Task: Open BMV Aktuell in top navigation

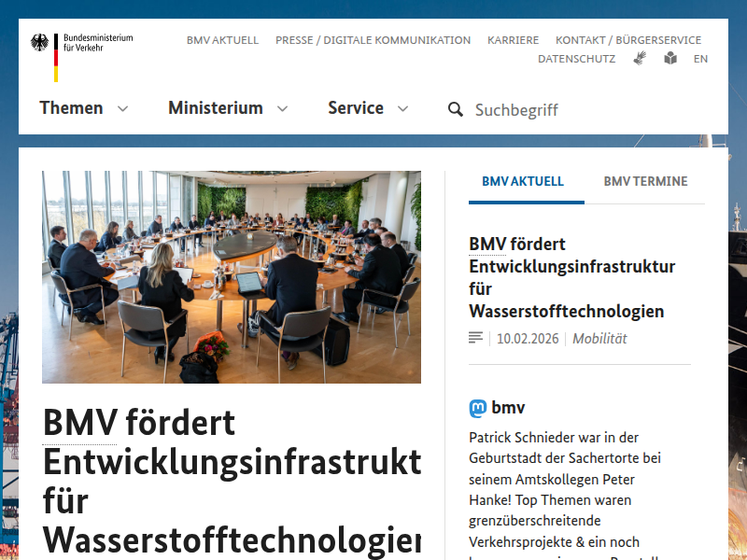Action: click(x=222, y=40)
